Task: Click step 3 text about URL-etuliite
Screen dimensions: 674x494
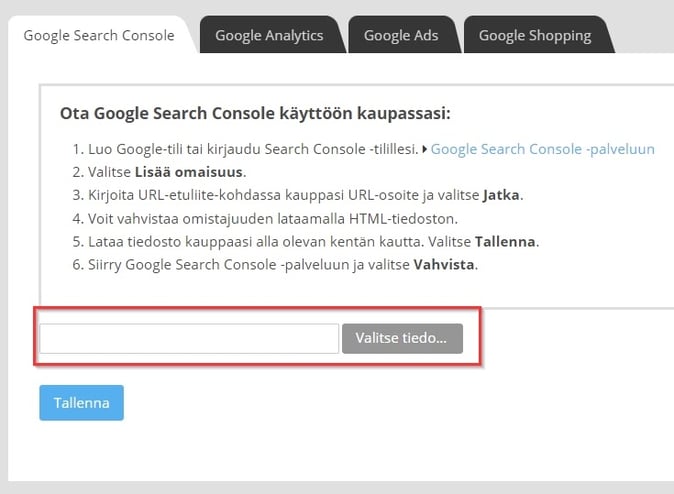Action: (x=306, y=195)
